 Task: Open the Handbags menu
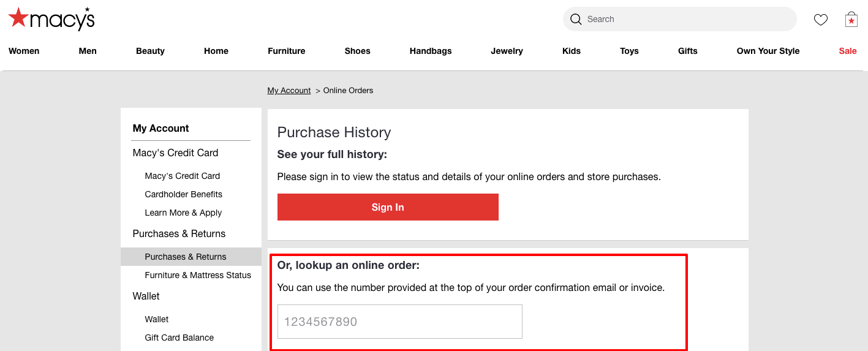[x=431, y=51]
